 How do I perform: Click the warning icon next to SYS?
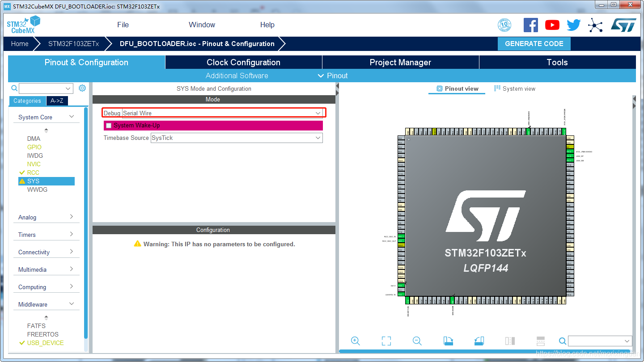[22, 181]
